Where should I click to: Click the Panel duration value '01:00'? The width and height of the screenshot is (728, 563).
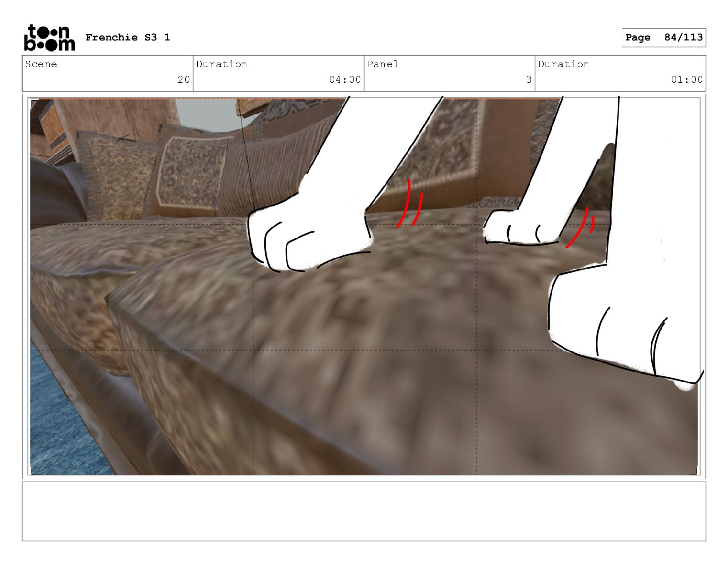tap(687, 80)
